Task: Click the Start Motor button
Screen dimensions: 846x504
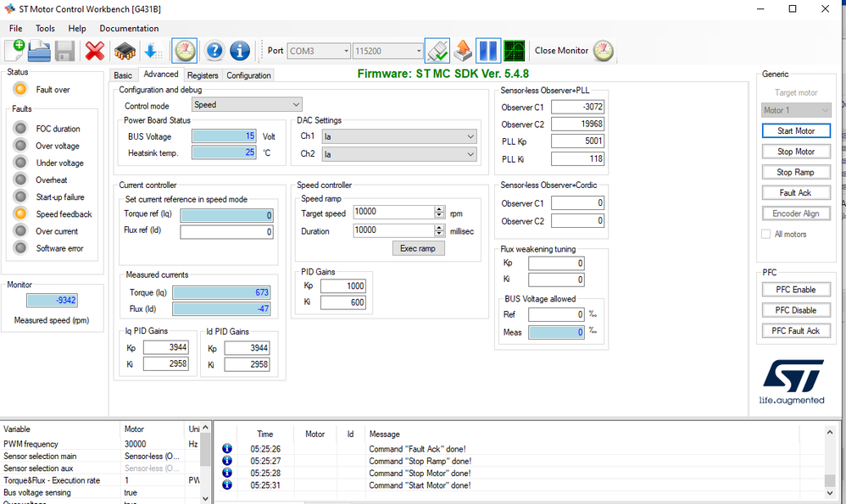Action: 796,131
